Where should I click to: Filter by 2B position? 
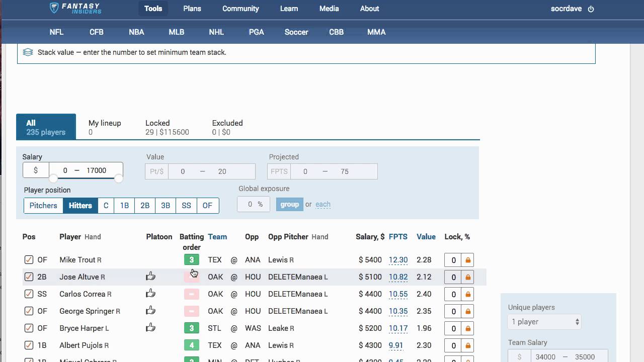pyautogui.click(x=145, y=206)
